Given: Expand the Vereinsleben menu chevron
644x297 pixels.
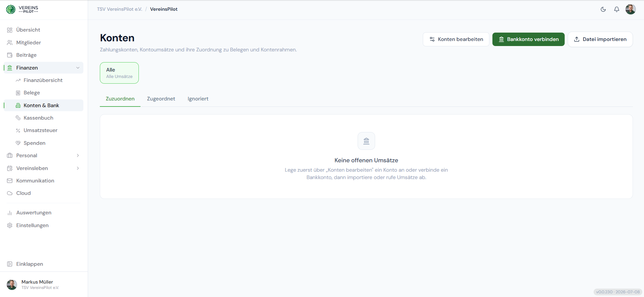Looking at the screenshot, I should click(x=78, y=168).
